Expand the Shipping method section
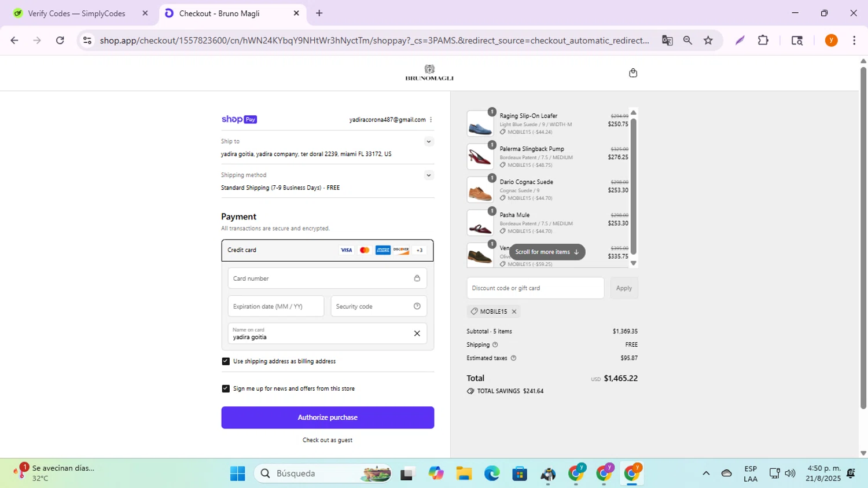Viewport: 868px width, 488px height. click(x=428, y=175)
